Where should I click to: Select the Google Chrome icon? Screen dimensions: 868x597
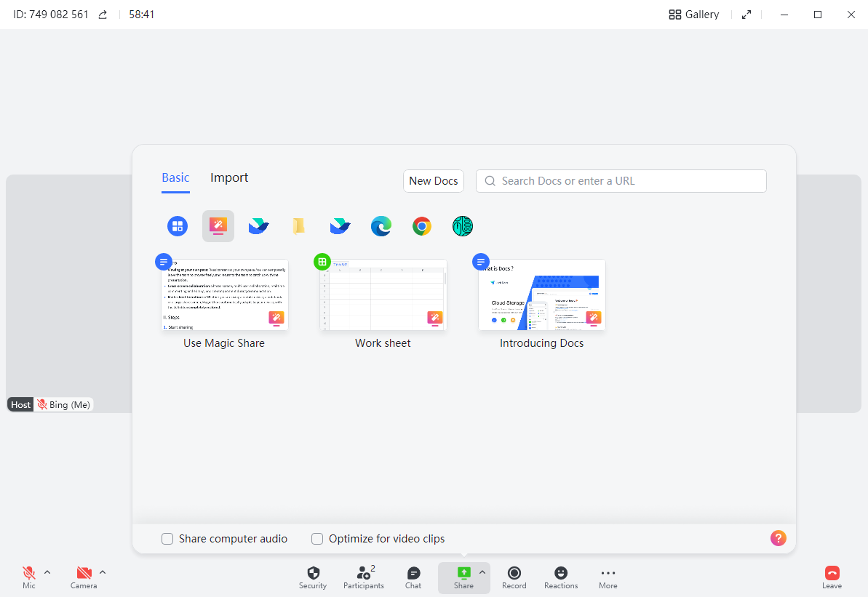pyautogui.click(x=421, y=226)
